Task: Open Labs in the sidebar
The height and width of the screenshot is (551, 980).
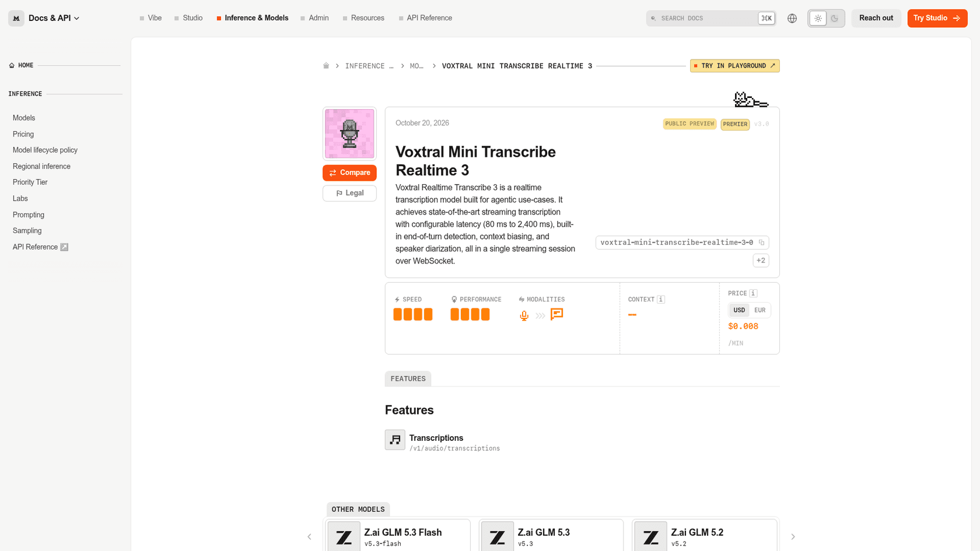Action: click(20, 198)
